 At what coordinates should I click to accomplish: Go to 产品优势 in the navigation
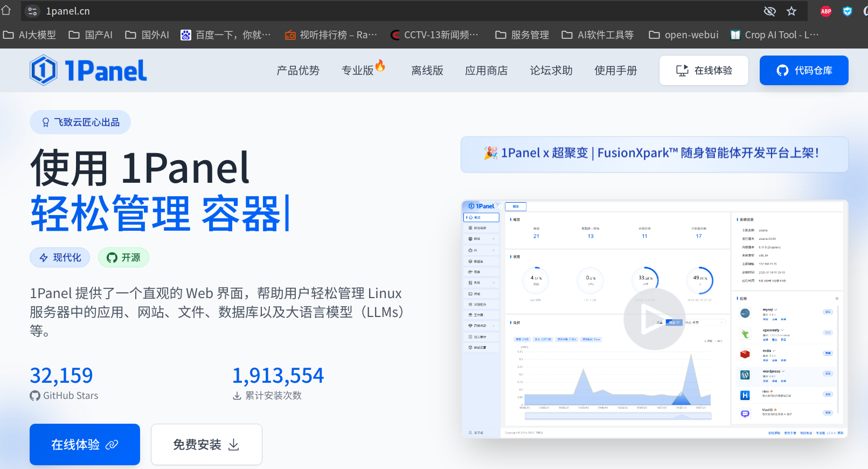coord(298,71)
